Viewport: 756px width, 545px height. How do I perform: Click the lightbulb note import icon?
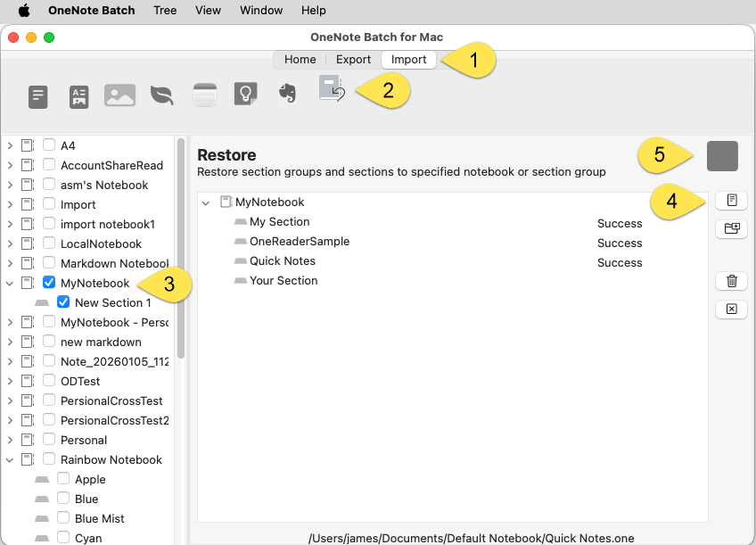point(245,95)
